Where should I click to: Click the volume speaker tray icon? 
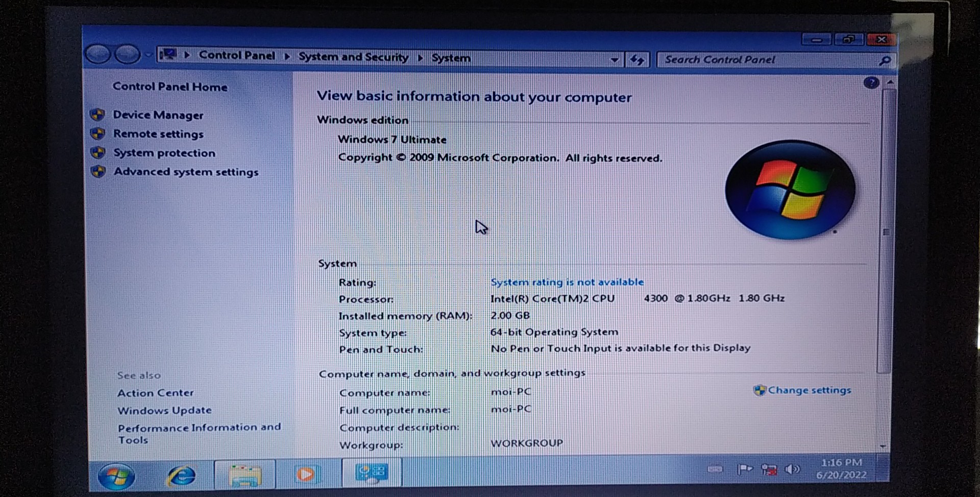tap(793, 469)
